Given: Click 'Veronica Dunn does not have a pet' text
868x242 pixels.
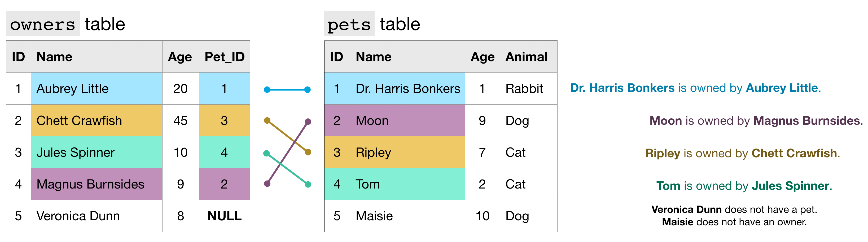Looking at the screenshot, I should point(734,210).
